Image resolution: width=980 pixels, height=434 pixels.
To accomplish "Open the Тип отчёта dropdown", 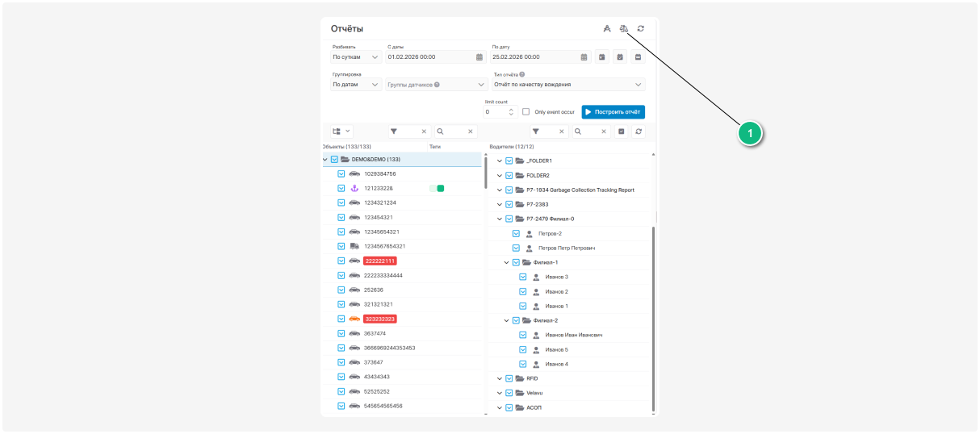I will click(x=568, y=84).
